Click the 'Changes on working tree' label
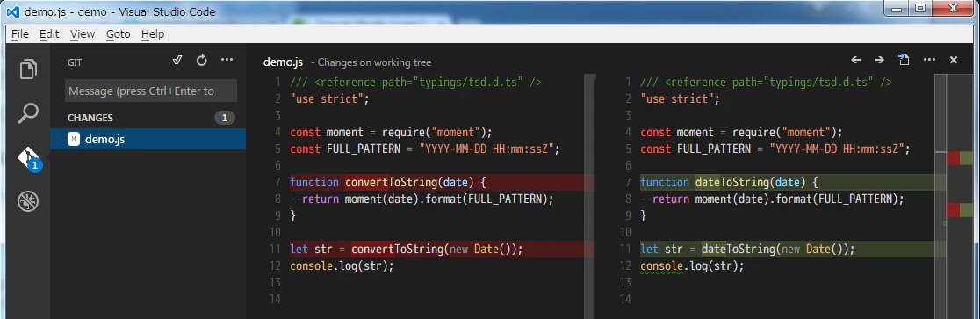 pyautogui.click(x=375, y=62)
